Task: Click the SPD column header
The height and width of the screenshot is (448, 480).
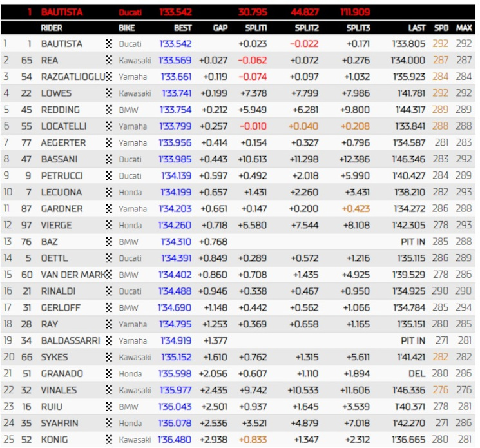Action: (x=441, y=28)
